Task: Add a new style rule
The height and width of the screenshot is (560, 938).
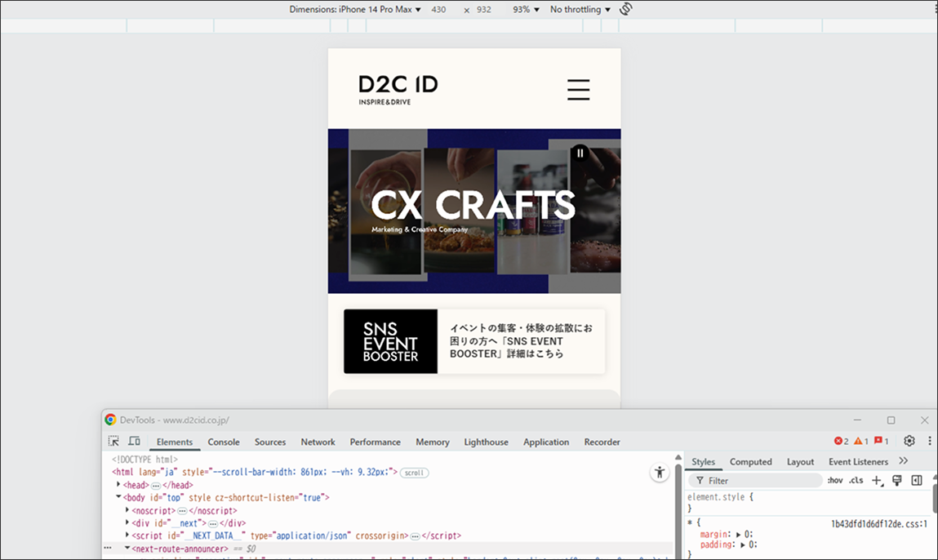Action: (877, 481)
